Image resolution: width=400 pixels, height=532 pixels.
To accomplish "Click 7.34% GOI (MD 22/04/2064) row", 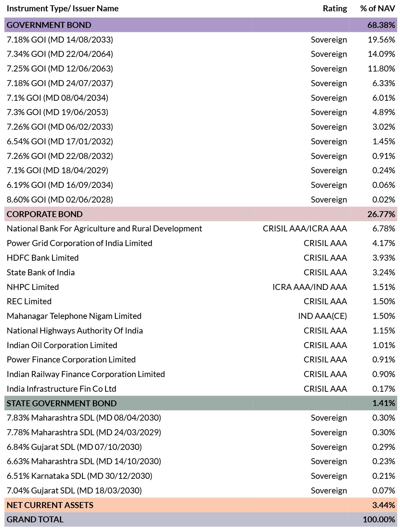I will pyautogui.click(x=60, y=54).
